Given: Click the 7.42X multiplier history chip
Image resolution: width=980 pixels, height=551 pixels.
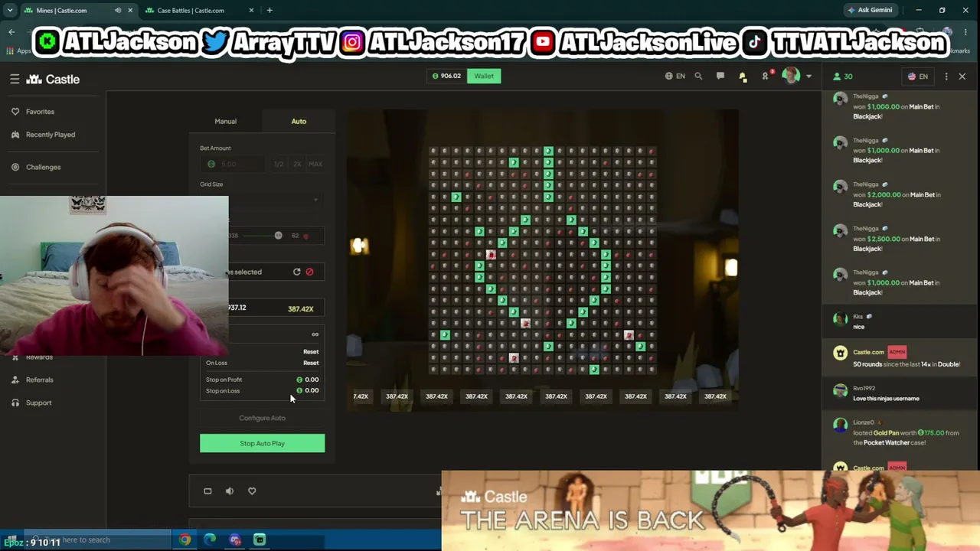Looking at the screenshot, I should point(361,396).
